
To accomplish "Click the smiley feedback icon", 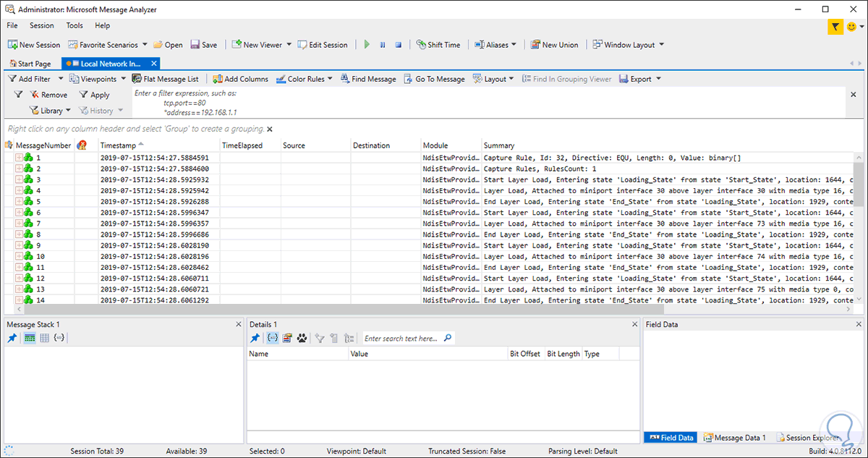I will pyautogui.click(x=852, y=27).
